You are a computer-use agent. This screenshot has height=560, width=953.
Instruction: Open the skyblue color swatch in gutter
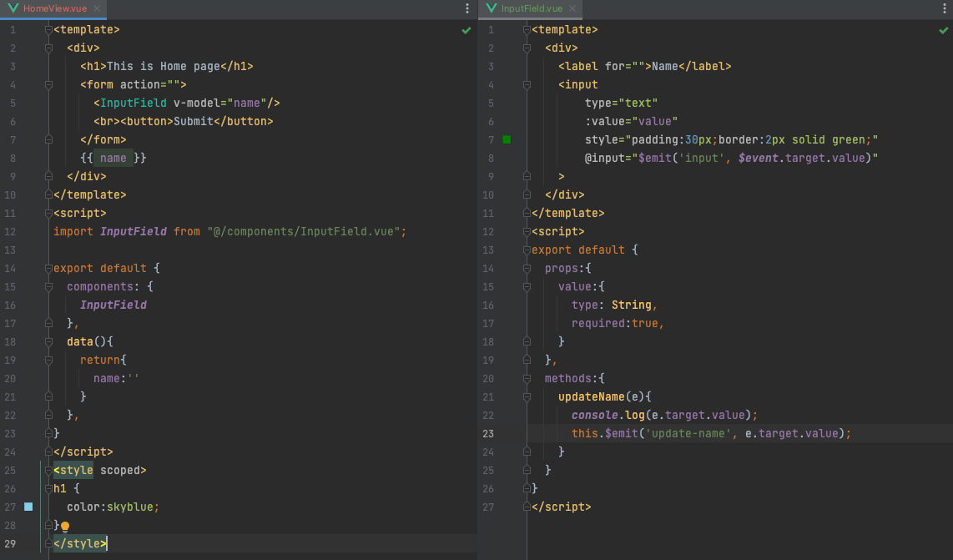tap(28, 507)
